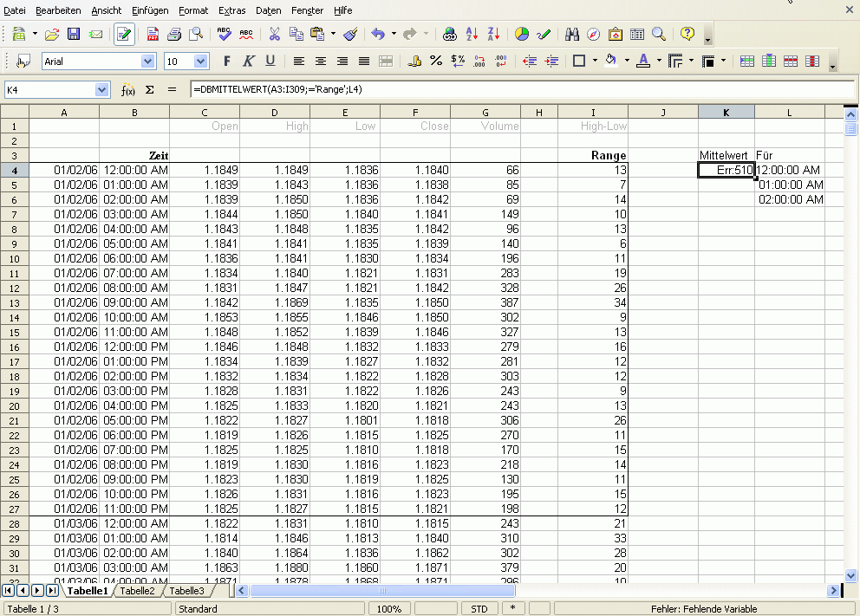Image resolution: width=860 pixels, height=616 pixels.
Task: Open the font color dropdown arrow
Action: tap(659, 62)
